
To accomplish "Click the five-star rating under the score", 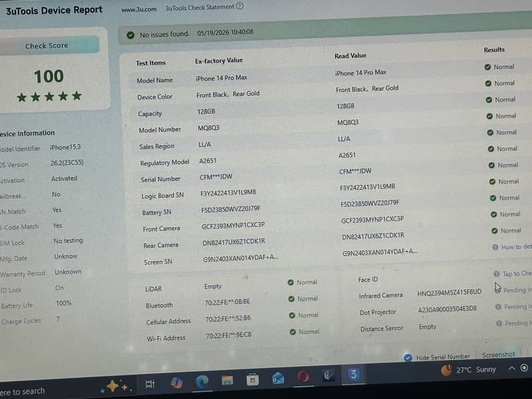I will point(49,96).
